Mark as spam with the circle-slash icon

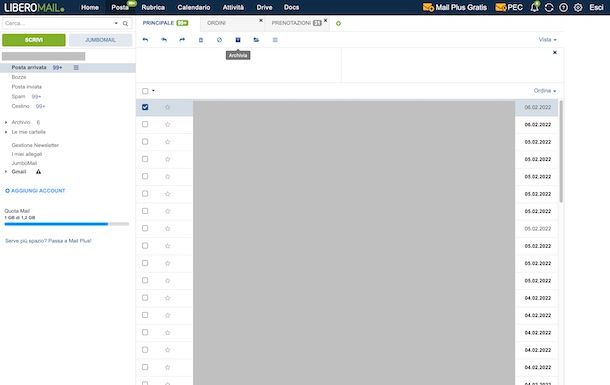(219, 40)
